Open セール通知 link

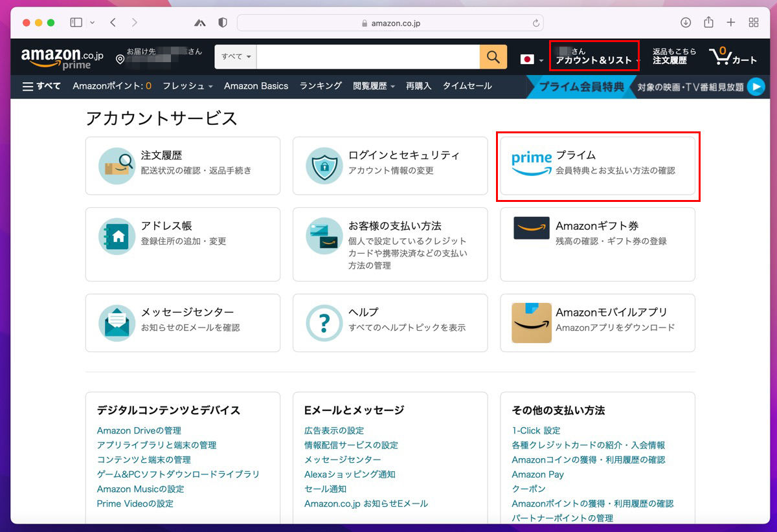click(326, 489)
